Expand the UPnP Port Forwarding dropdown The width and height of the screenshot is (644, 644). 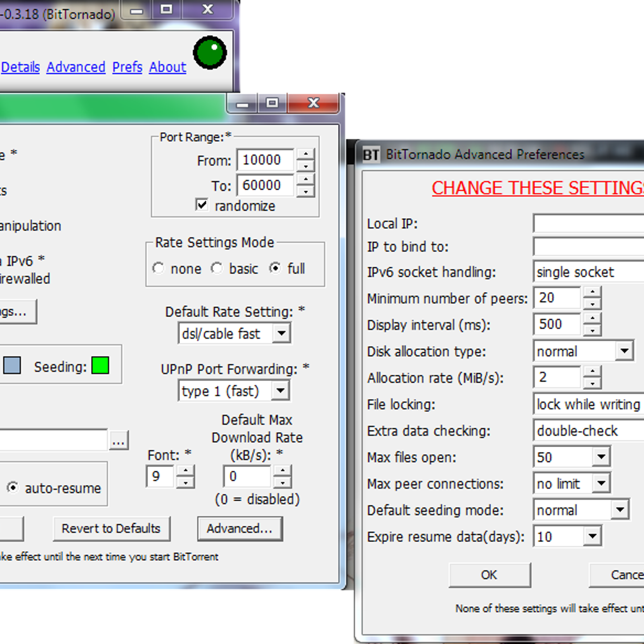pos(280,390)
